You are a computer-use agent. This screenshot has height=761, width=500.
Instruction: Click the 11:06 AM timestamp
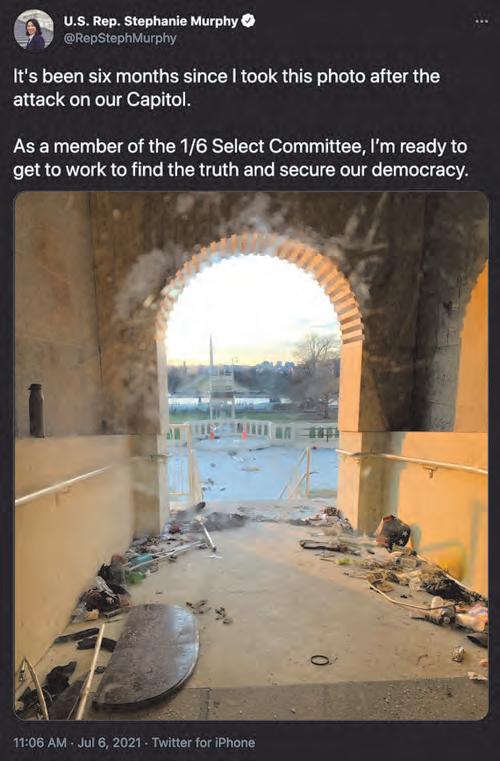tap(40, 742)
